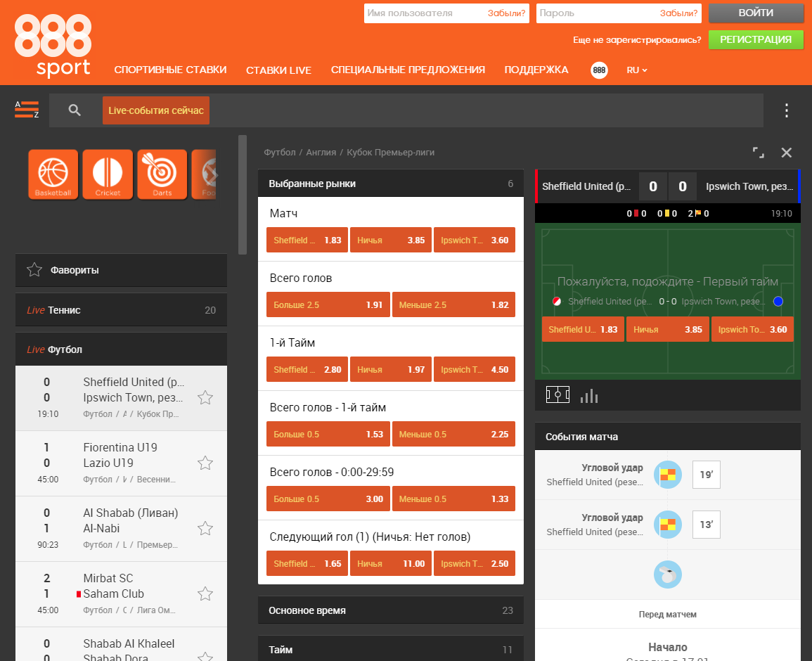Bet Sheffield 1.83 in Матч market
Image resolution: width=812 pixels, height=661 pixels.
(x=307, y=240)
